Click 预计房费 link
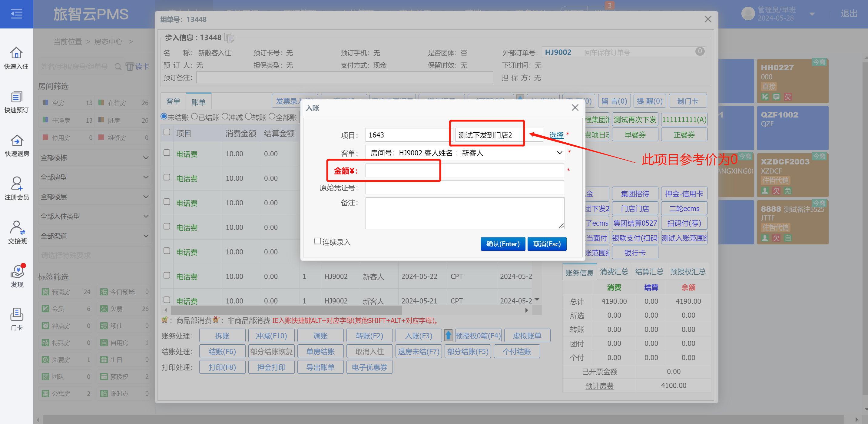Image resolution: width=868 pixels, height=424 pixels. 599,386
